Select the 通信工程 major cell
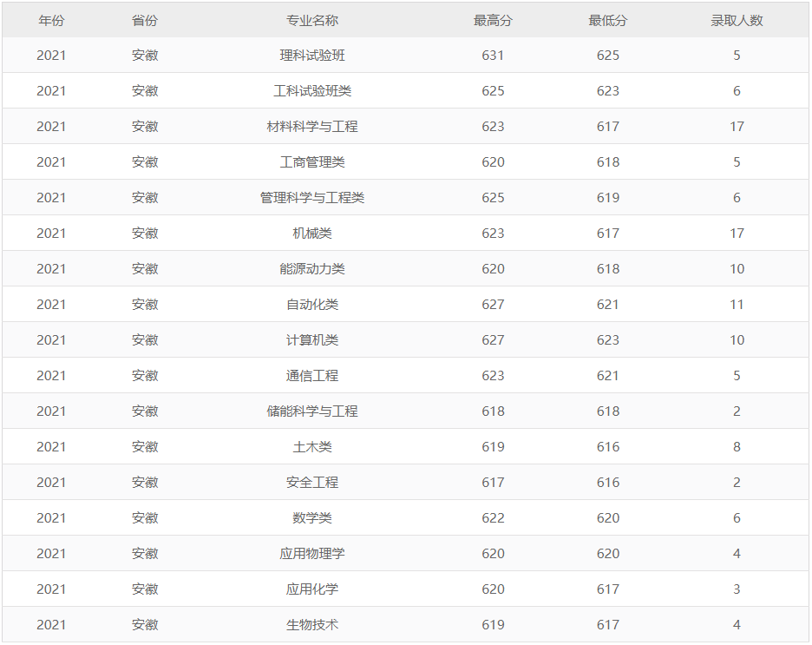The image size is (812, 645). coord(312,376)
